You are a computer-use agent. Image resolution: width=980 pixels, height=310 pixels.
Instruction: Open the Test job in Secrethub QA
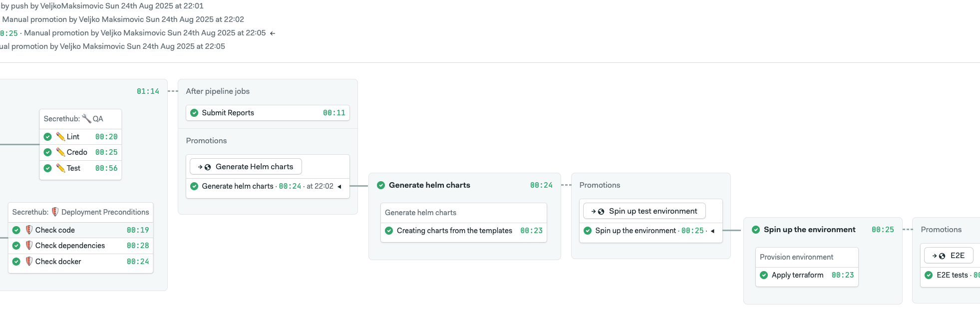click(x=73, y=168)
